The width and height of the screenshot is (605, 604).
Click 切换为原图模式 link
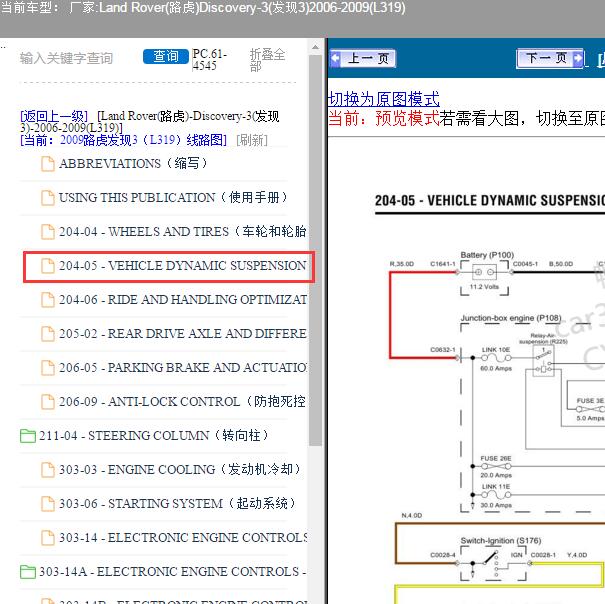[x=384, y=99]
